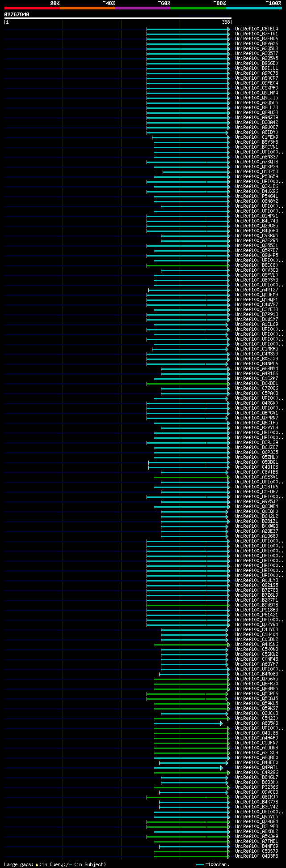Click UniRef100_Q9FE04 entry

click(x=257, y=83)
